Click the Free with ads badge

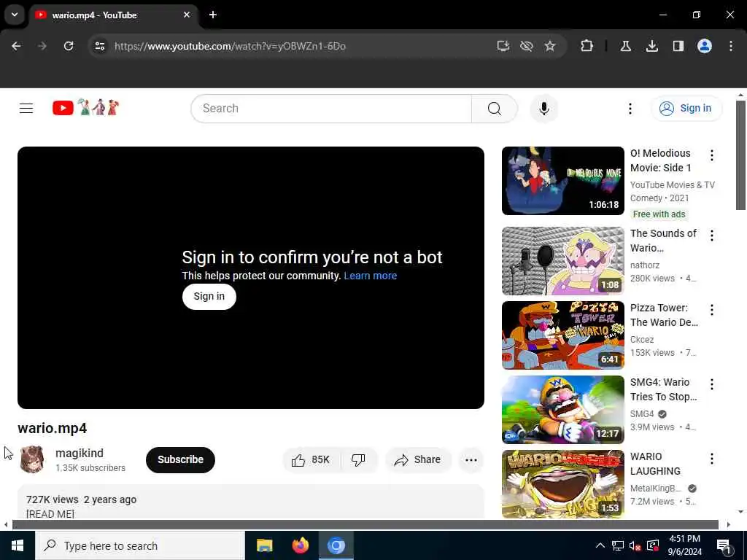(659, 214)
